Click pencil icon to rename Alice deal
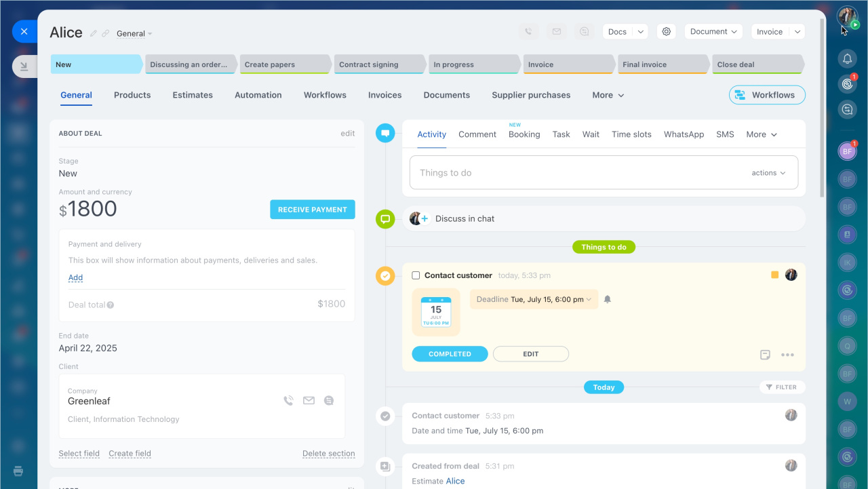The image size is (868, 489). pyautogui.click(x=94, y=33)
